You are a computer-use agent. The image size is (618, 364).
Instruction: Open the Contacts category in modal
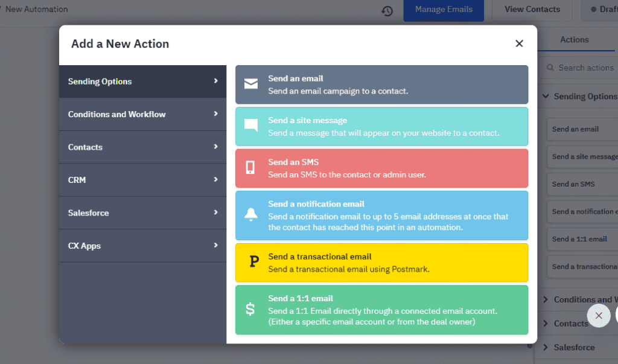click(142, 147)
